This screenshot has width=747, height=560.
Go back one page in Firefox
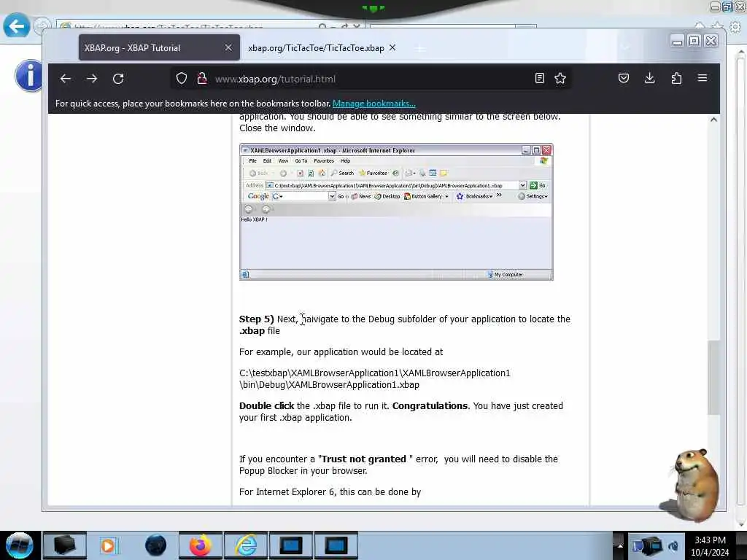point(65,79)
